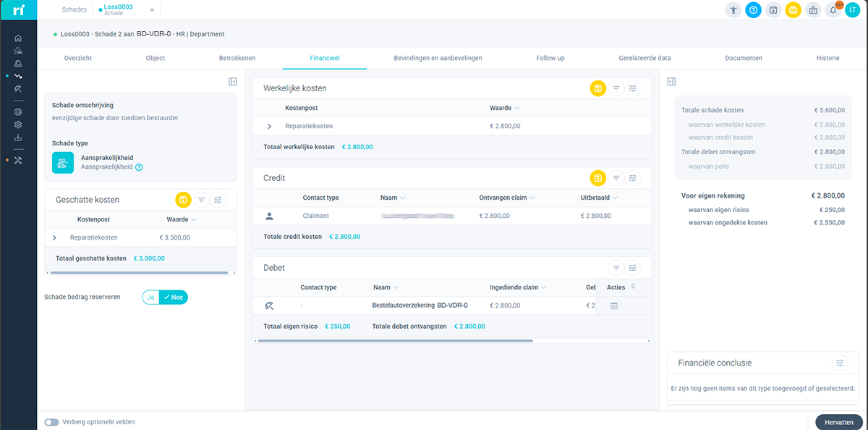This screenshot has width=868, height=430.
Task: Set Schade bedrag reserveren to Ja
Action: (x=150, y=298)
